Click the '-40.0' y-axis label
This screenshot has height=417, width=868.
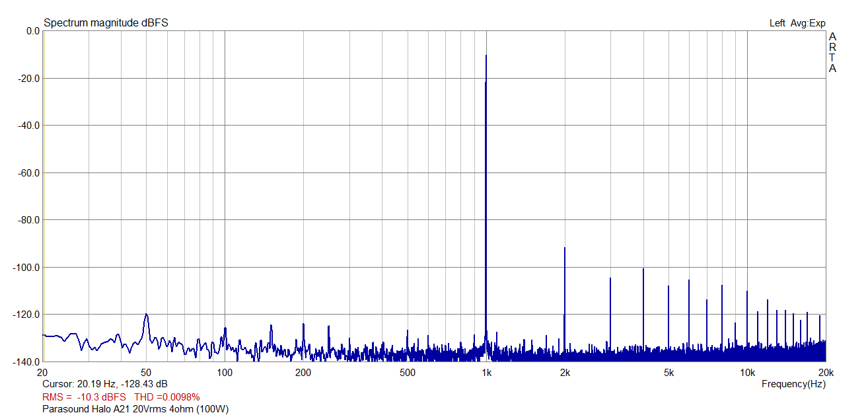[29, 126]
